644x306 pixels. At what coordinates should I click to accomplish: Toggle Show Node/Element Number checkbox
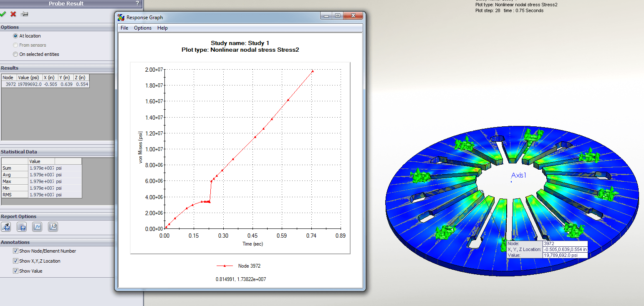[15, 251]
